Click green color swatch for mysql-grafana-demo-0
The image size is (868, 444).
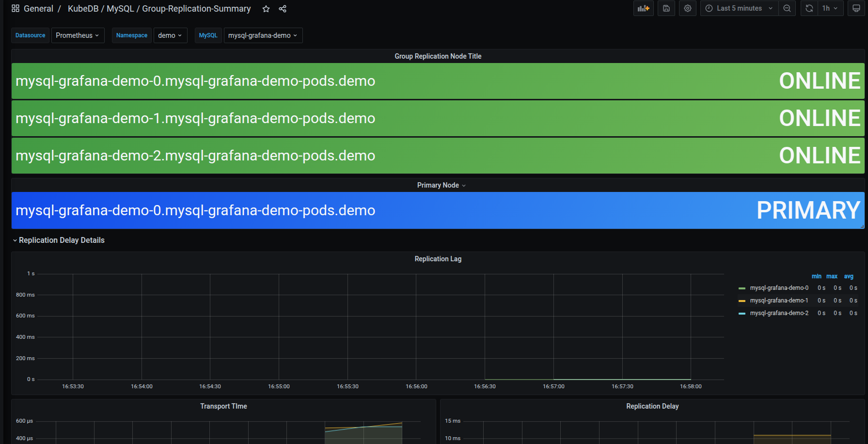(x=742, y=288)
